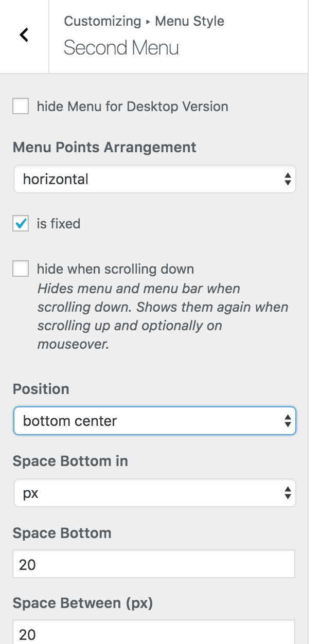Open the Menu Points Arrangement dropdown

tap(154, 180)
